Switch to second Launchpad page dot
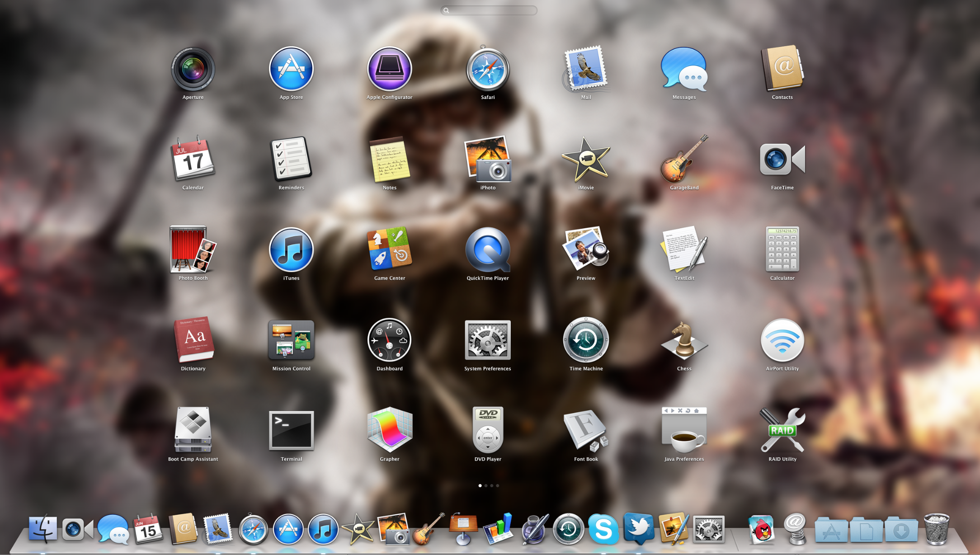 [486, 485]
